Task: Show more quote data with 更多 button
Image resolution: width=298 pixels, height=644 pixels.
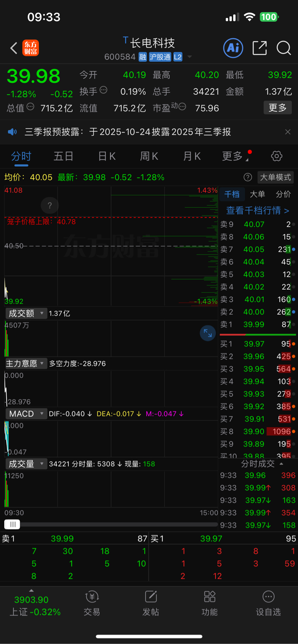Action: 278,108
